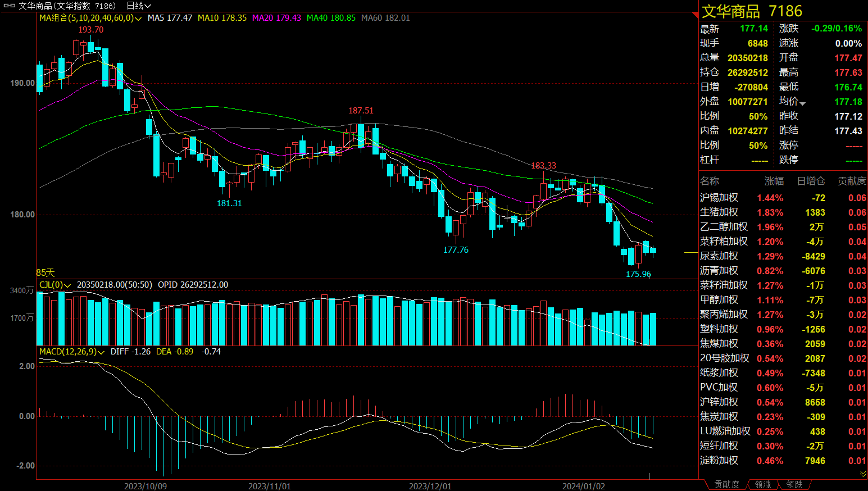Select the 生猪加权 row

tap(783, 212)
